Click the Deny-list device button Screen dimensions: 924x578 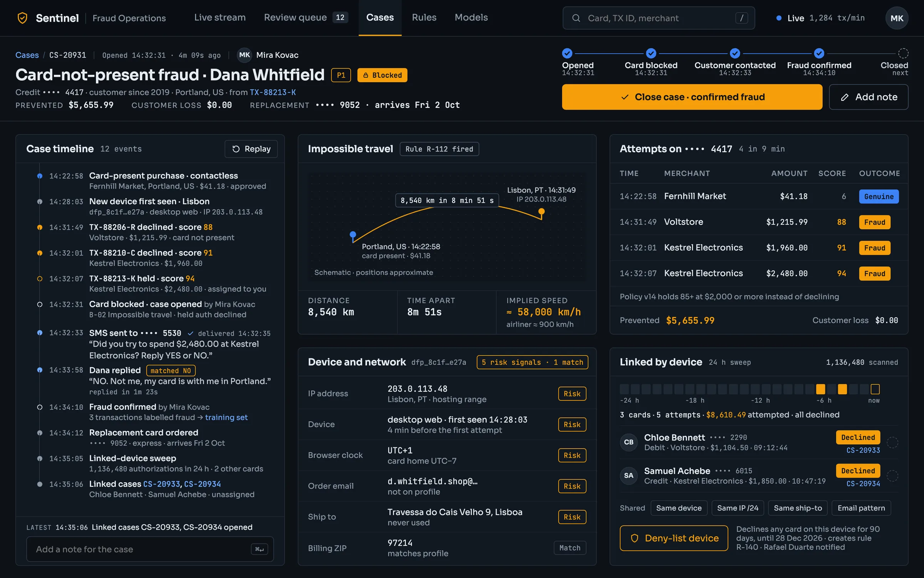point(674,538)
